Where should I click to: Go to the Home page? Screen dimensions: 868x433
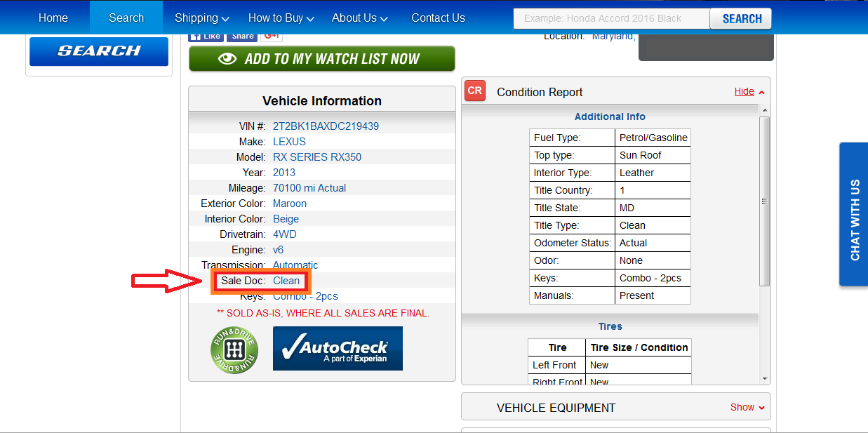[x=53, y=18]
